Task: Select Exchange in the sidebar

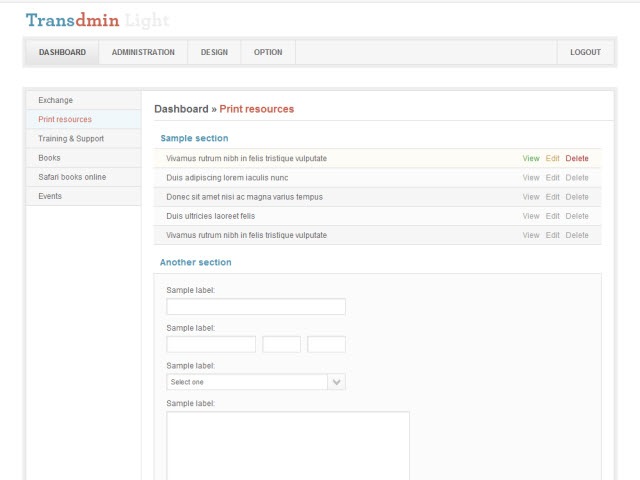Action: pos(56,100)
